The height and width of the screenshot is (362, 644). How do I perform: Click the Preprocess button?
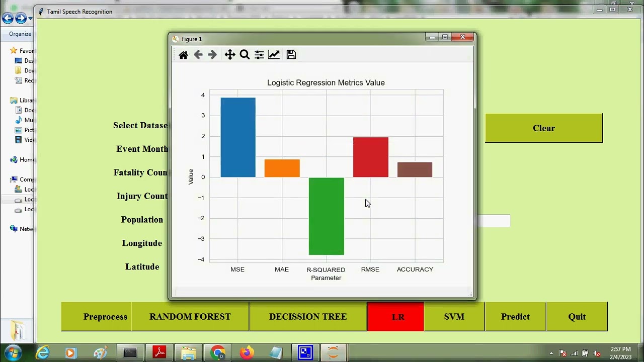pos(97,317)
